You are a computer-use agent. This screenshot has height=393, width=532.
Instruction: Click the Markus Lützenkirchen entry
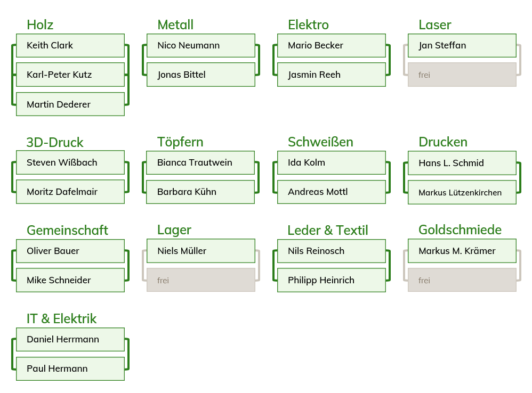pos(462,192)
